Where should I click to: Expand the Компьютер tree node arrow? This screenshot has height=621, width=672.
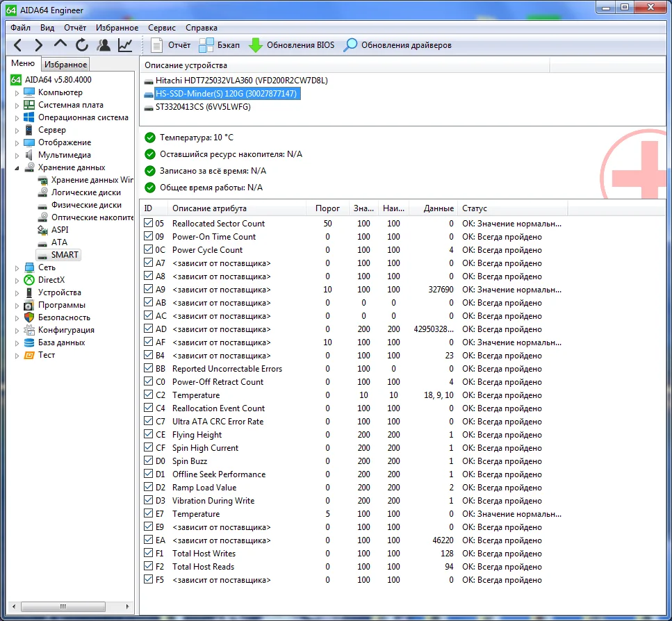tap(17, 93)
